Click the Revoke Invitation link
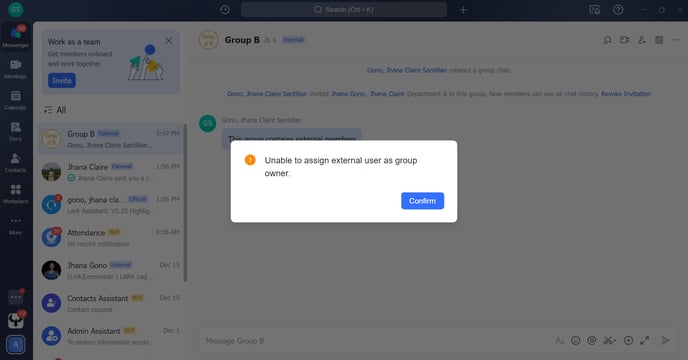The width and height of the screenshot is (688, 360). [x=626, y=94]
